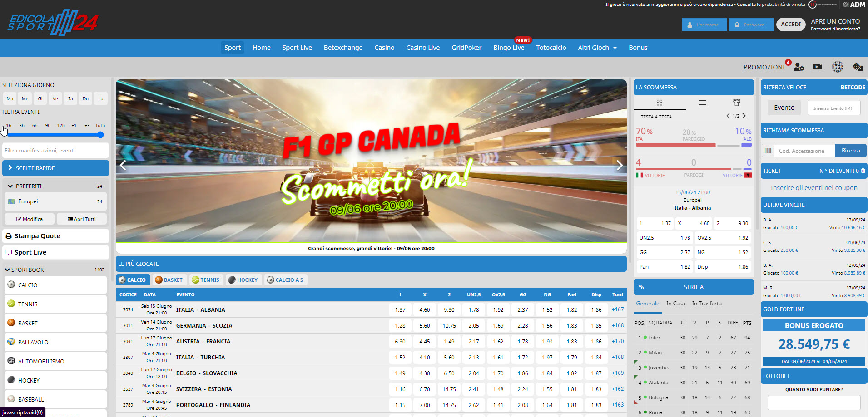
Task: Switch to the Calcio A 5 tab
Action: point(285,280)
